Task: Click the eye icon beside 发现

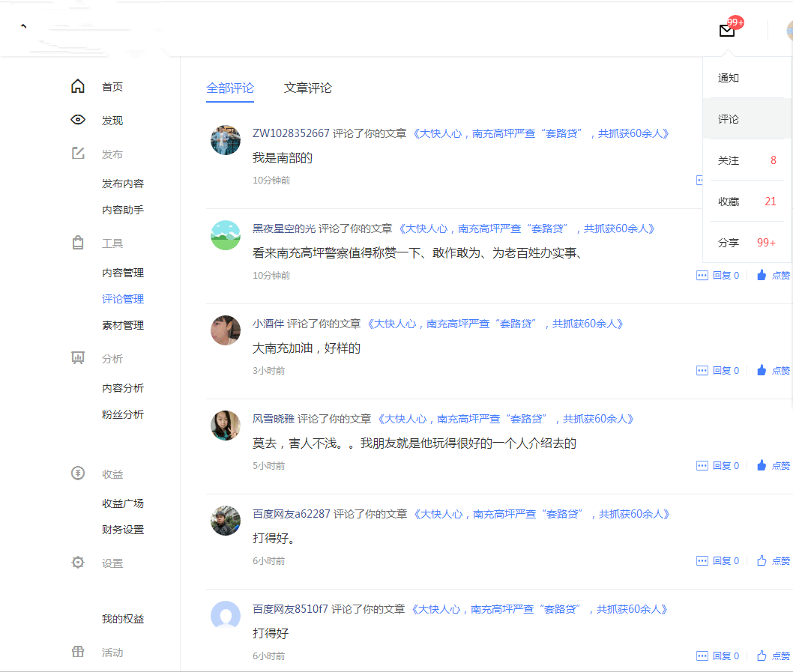Action: tap(78, 120)
